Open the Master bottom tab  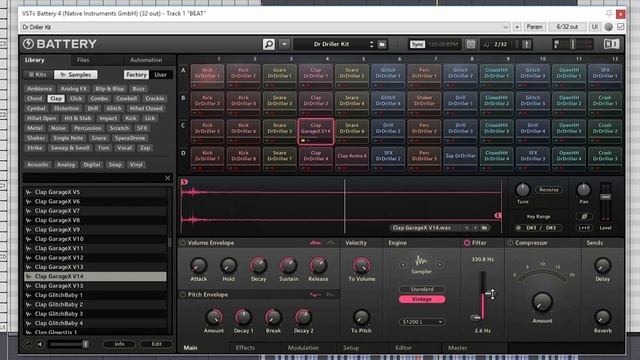[x=457, y=348]
